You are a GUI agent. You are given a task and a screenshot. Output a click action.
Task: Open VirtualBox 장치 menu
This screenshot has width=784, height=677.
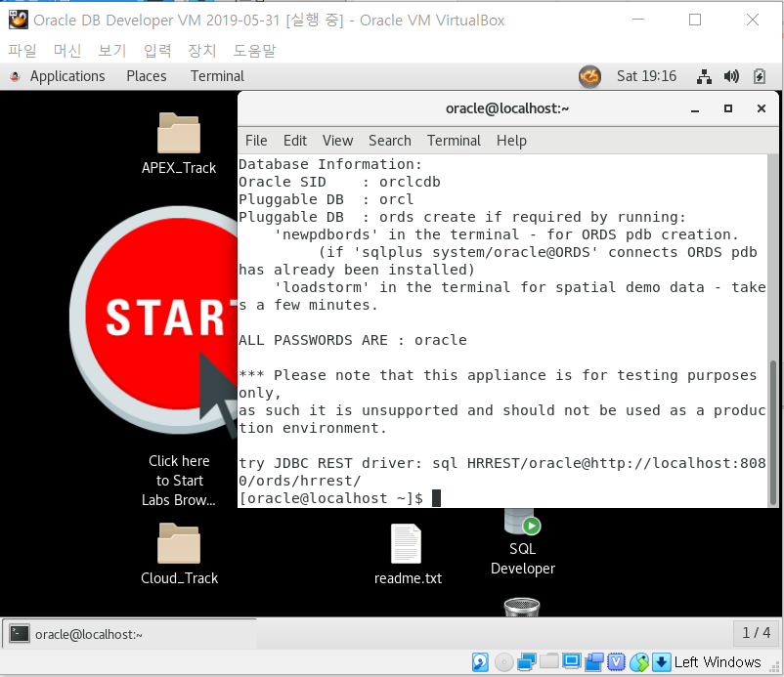(x=202, y=51)
